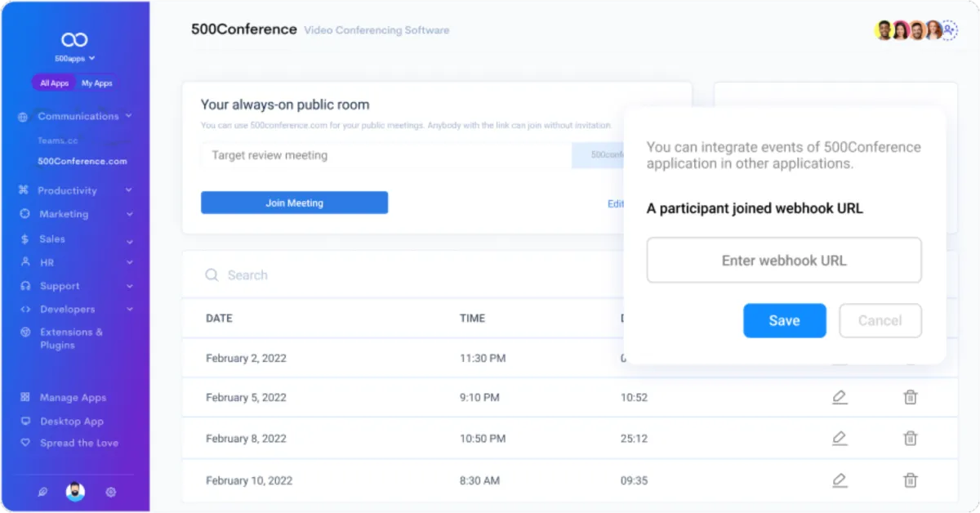Image resolution: width=980 pixels, height=513 pixels.
Task: Delete the February 8, 2022 meeting
Action: (x=910, y=439)
